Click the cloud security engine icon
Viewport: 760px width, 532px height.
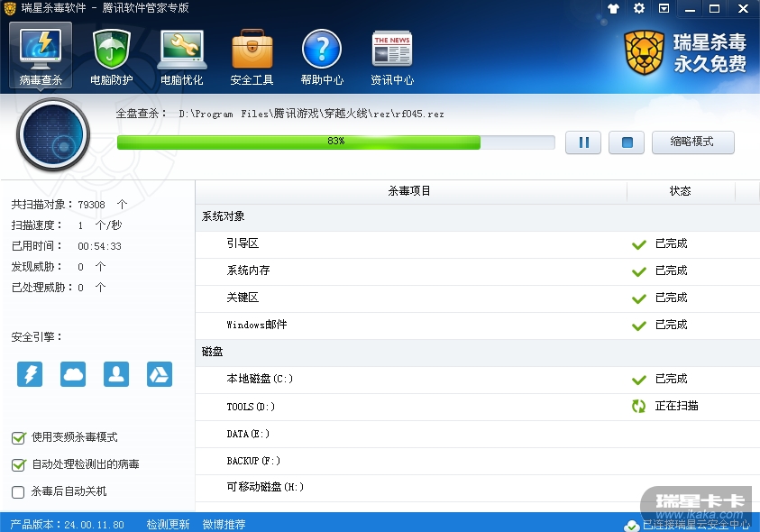[73, 374]
